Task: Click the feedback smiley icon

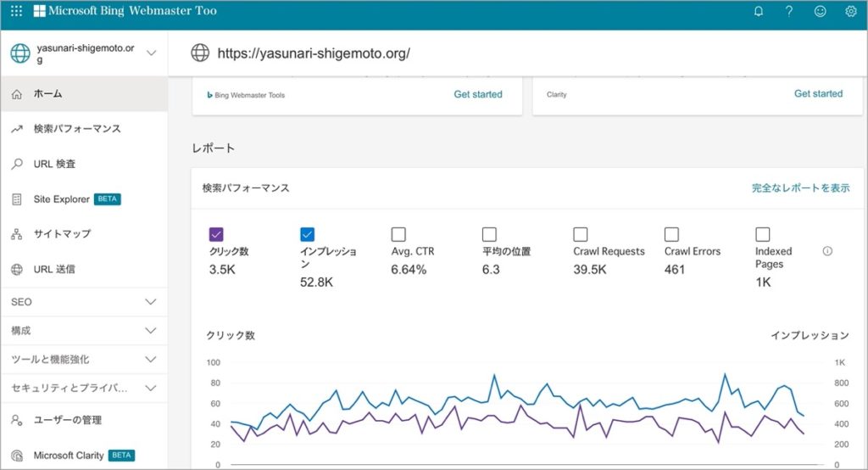Action: (x=820, y=11)
